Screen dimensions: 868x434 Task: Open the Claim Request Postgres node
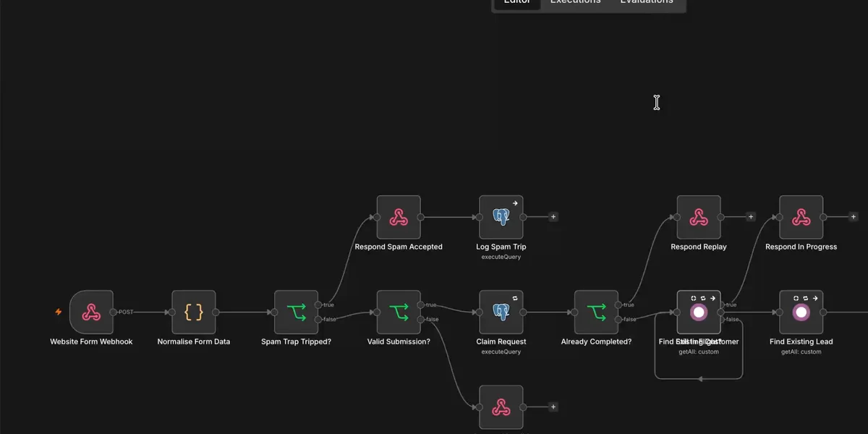click(x=501, y=312)
